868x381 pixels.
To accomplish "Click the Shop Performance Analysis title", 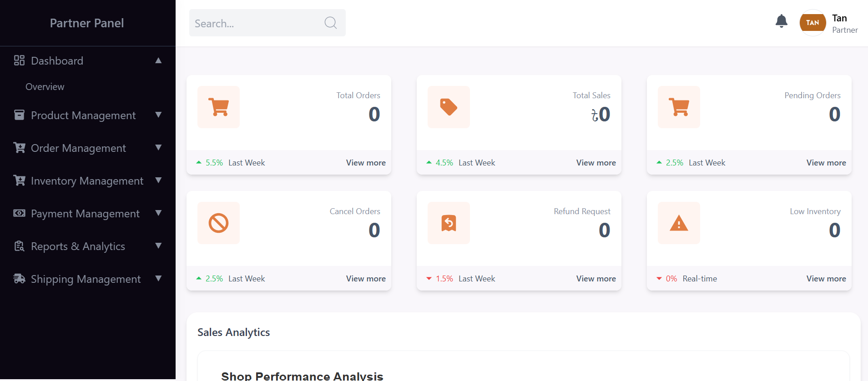I will [302, 376].
